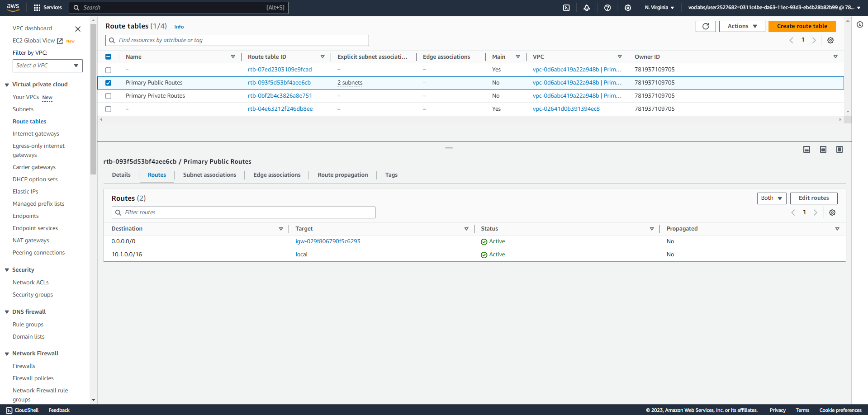Screen dimensions: 868x415
Task: Open the AWS support help icon
Action: click(x=607, y=8)
